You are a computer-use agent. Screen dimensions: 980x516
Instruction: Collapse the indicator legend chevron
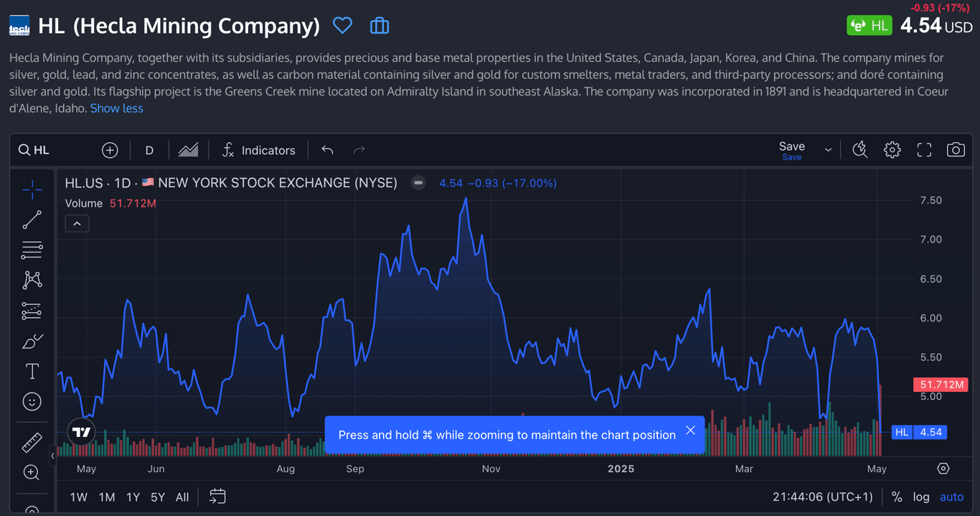[x=77, y=224]
